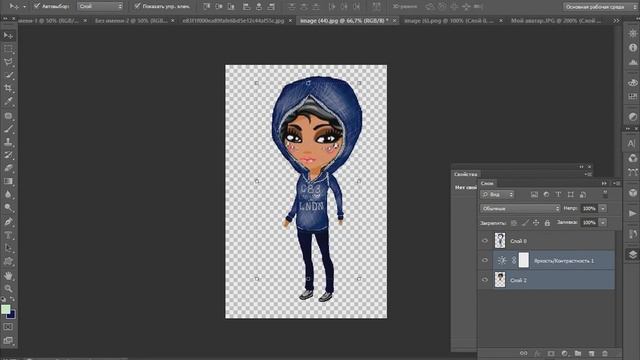
Task: Toggle lock all padlock icon
Action: coord(547,223)
